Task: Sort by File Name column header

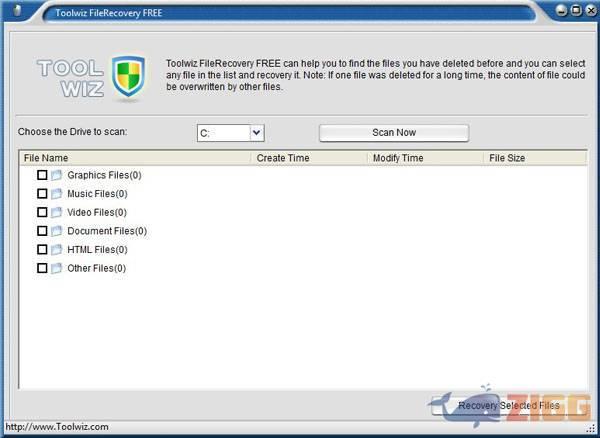Action: (x=135, y=158)
